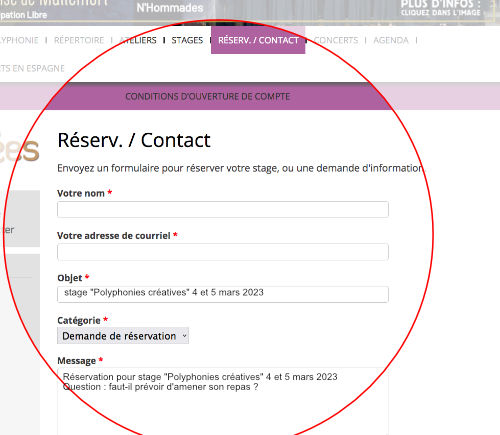Open the RÉPERTOIRE menu item
Image resolution: width=500 pixels, height=435 pixels.
click(79, 40)
